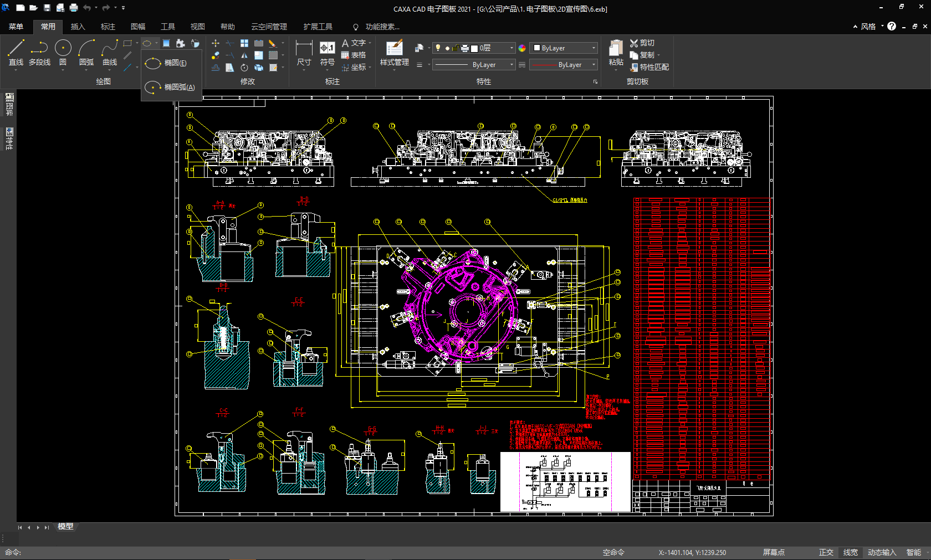Open the ByLayer color dropdown
931x560 pixels.
[x=594, y=48]
